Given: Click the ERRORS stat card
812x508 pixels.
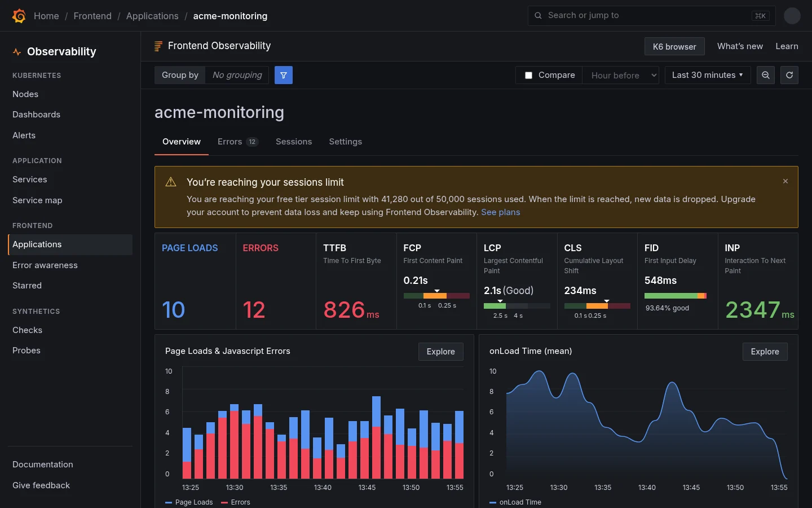Looking at the screenshot, I should tap(276, 281).
